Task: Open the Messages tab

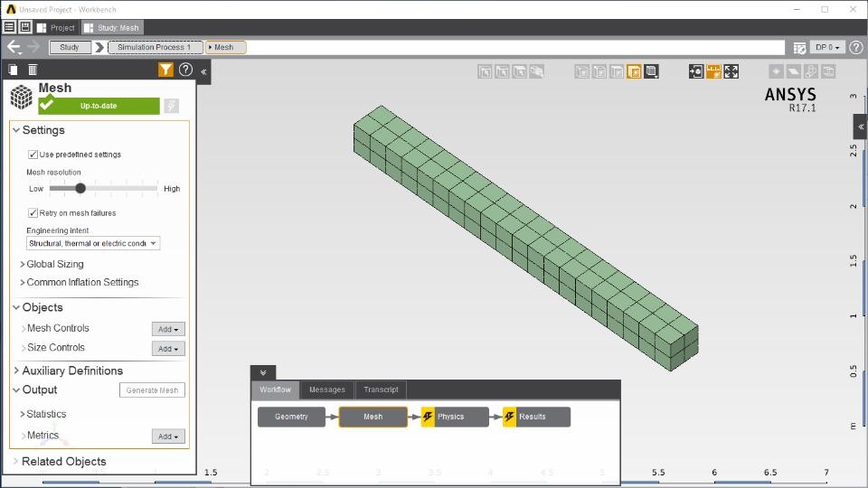Action: pyautogui.click(x=327, y=389)
